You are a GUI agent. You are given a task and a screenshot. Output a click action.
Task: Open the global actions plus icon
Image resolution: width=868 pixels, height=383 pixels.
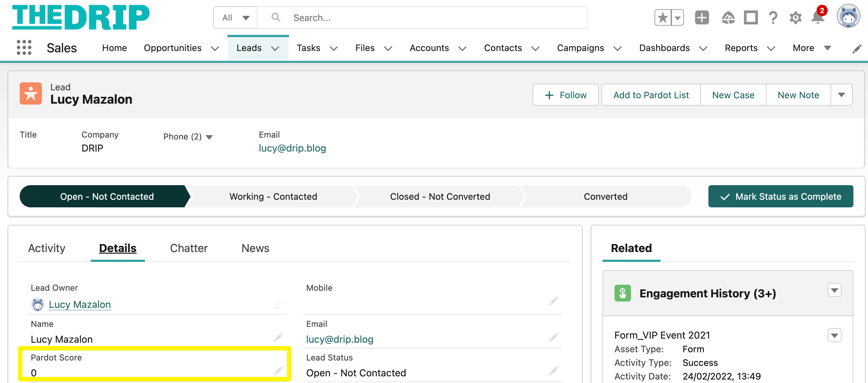pos(702,17)
